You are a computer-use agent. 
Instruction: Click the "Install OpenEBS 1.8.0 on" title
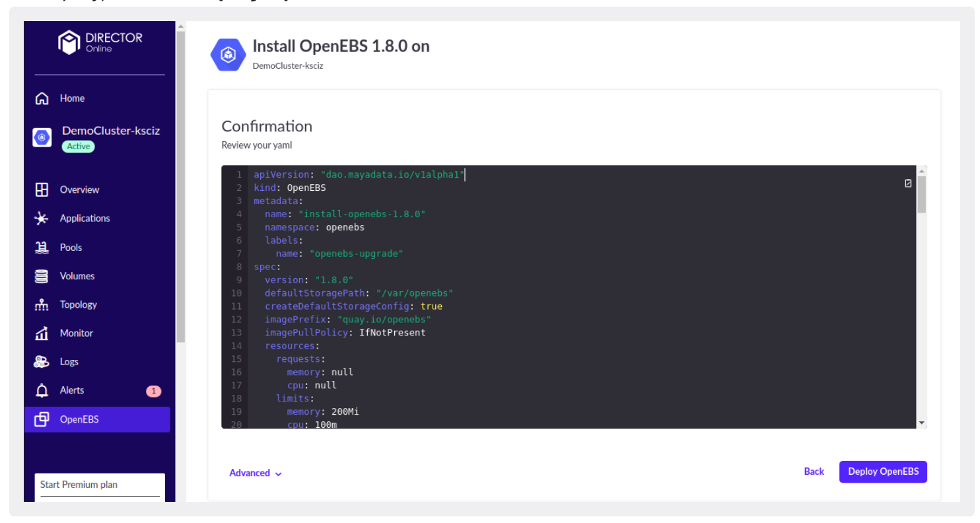pos(341,46)
